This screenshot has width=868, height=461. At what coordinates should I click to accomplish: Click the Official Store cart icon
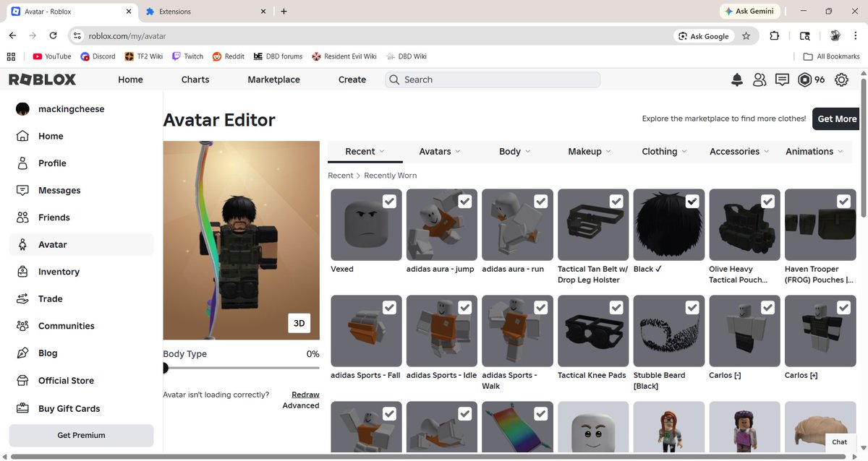point(22,381)
